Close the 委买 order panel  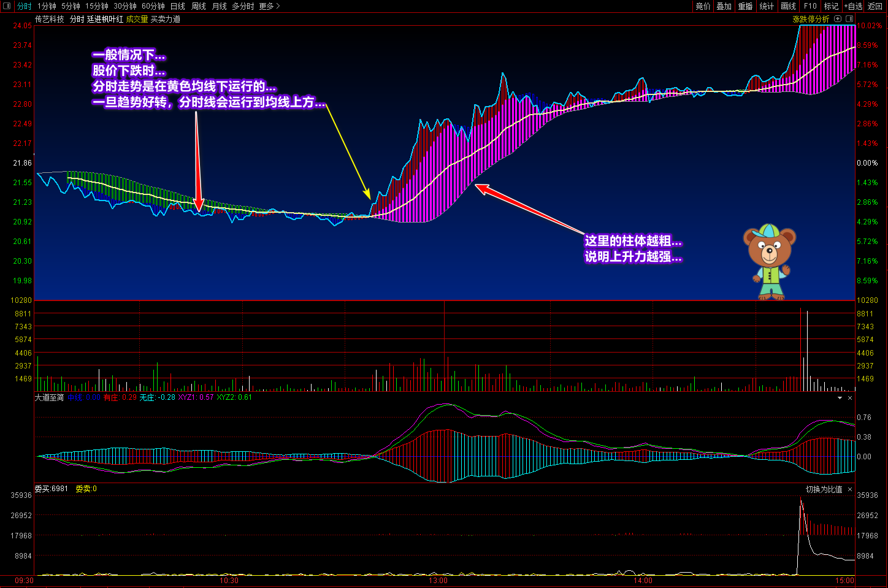(850, 489)
